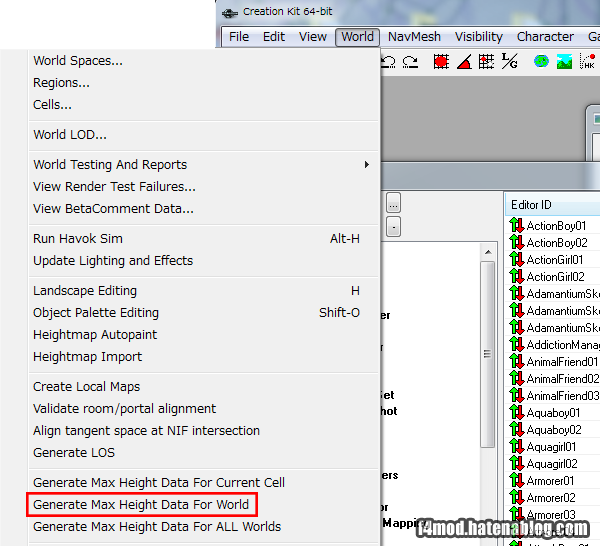This screenshot has width=600, height=546.
Task: Select AnimalFriend01 row
Action: click(x=553, y=362)
